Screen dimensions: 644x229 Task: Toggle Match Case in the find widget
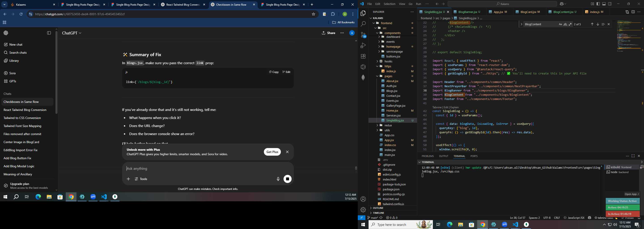(x=560, y=24)
